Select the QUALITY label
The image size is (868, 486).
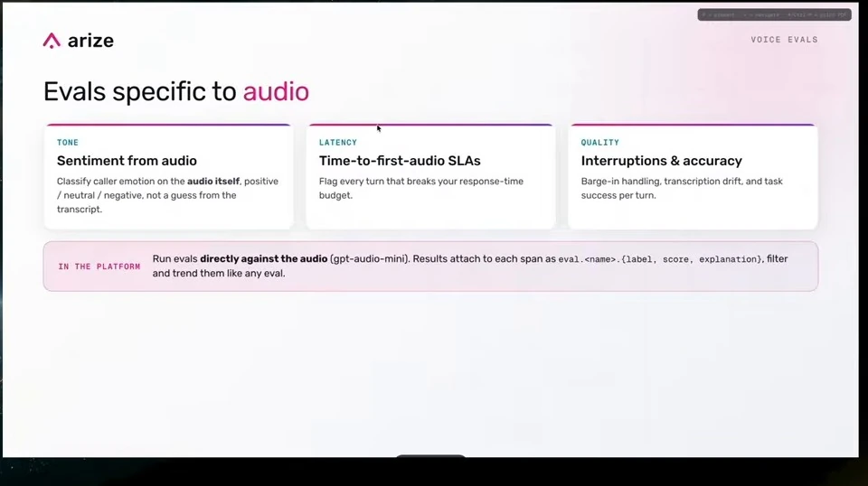tap(600, 142)
